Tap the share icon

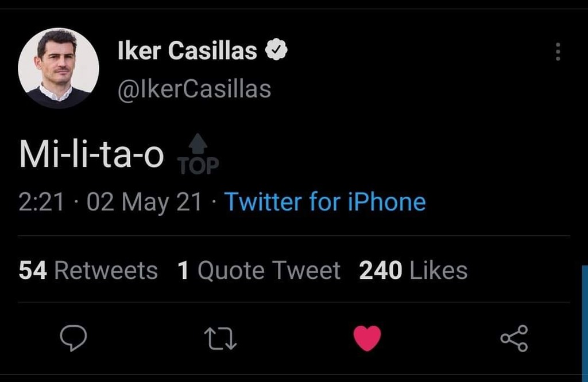[514, 338]
